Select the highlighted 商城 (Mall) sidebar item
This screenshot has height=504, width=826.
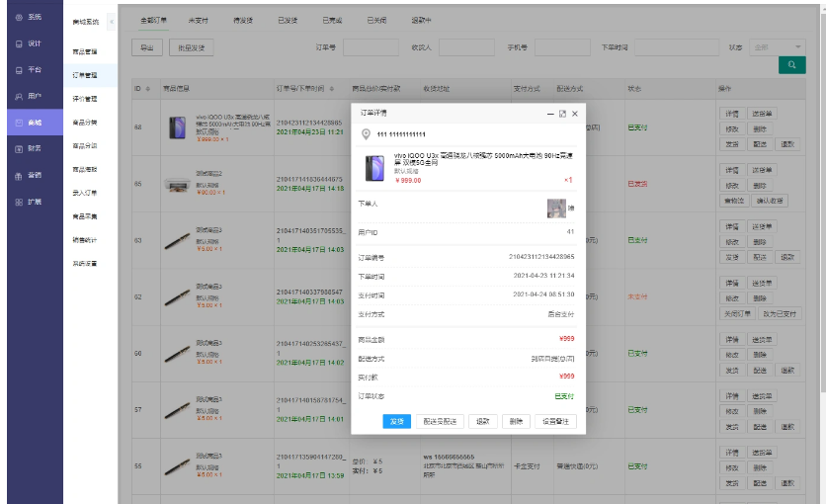click(x=35, y=123)
